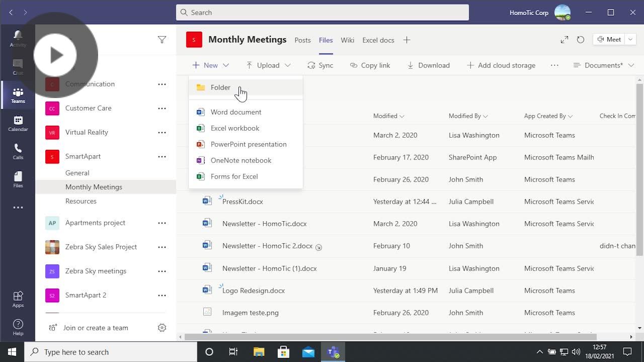Choose Forms for Excel from New menu
This screenshot has width=644, height=362.
(246, 176)
